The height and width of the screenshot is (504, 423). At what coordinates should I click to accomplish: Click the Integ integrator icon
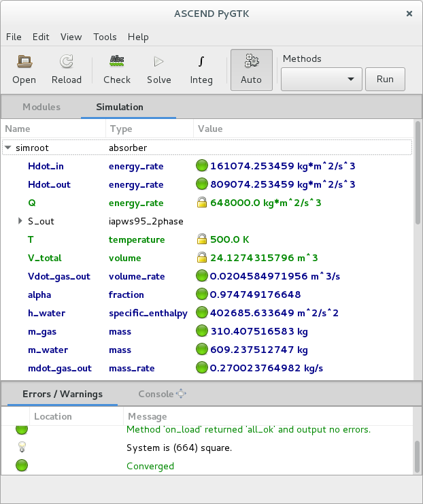point(201,63)
